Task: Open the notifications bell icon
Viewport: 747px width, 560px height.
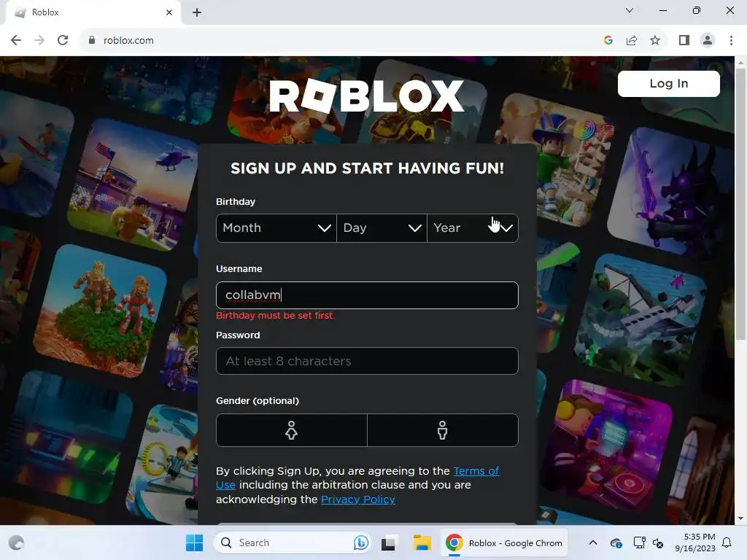Action: (x=727, y=542)
